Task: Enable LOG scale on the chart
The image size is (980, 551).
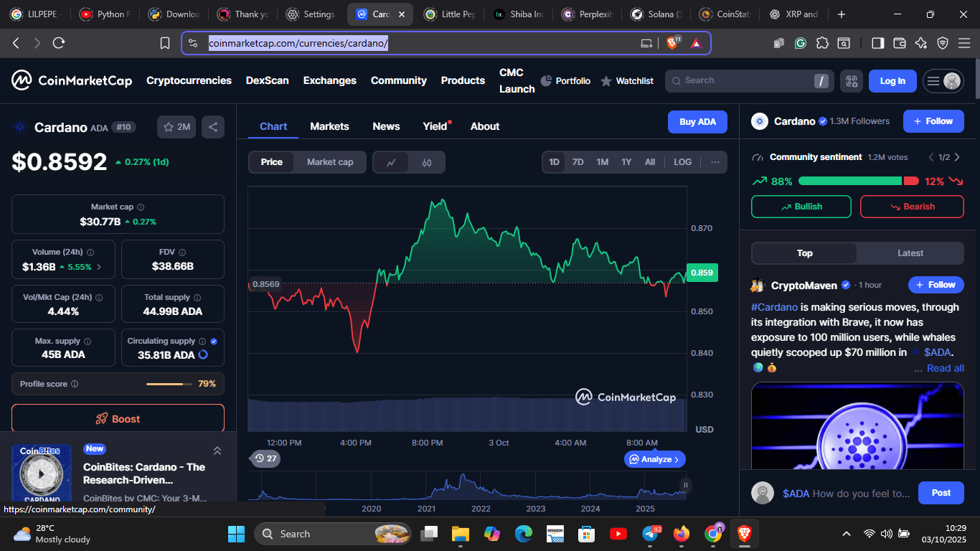Action: point(682,162)
